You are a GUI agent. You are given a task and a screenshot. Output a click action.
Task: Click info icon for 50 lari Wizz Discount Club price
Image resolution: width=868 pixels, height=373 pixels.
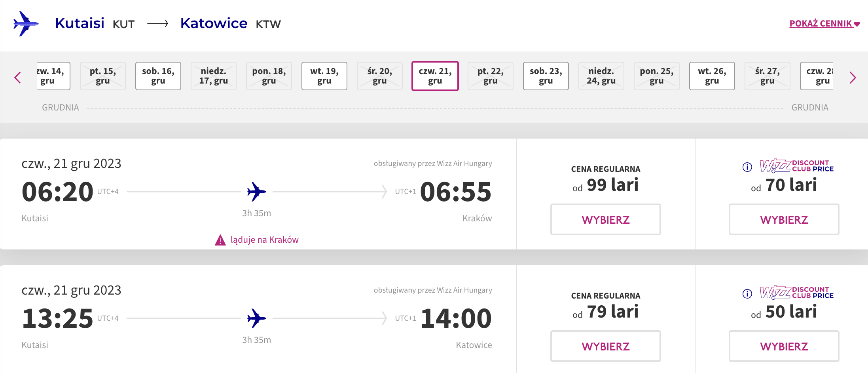point(747,294)
